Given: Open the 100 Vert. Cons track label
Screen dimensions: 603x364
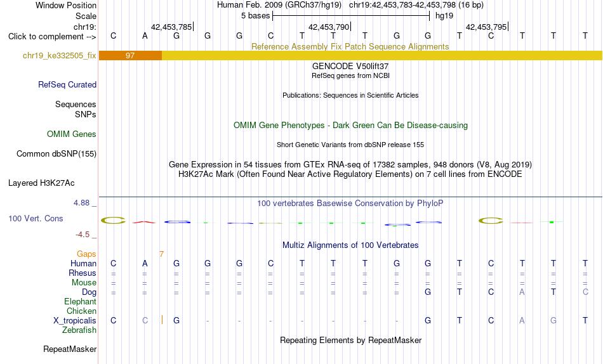Looking at the screenshot, I should click(36, 219).
